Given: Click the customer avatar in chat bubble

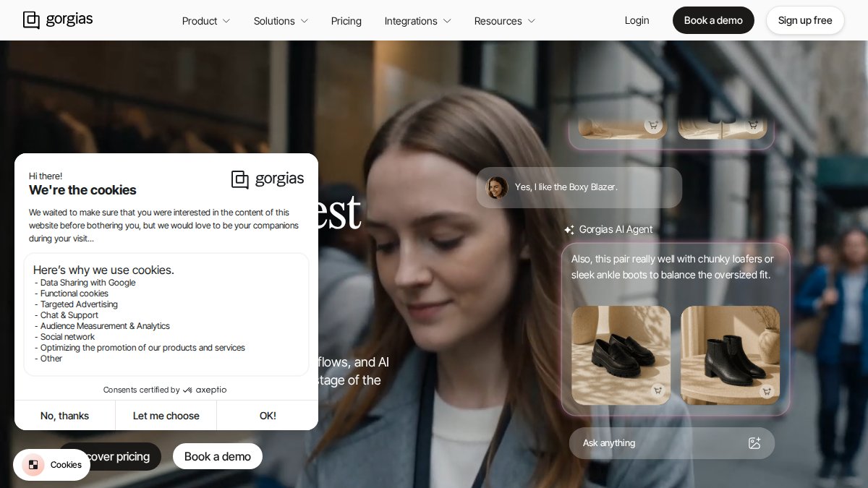Looking at the screenshot, I should pyautogui.click(x=497, y=187).
